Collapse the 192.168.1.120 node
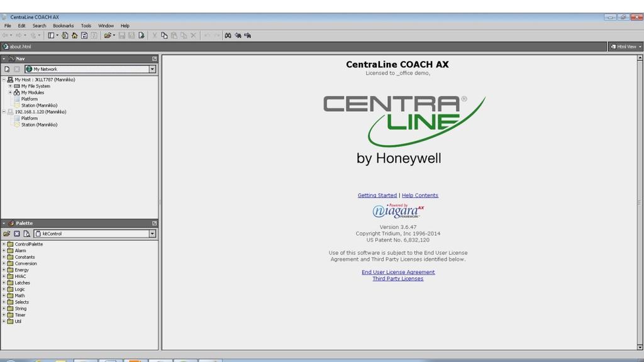The height and width of the screenshot is (362, 644). tap(4, 112)
